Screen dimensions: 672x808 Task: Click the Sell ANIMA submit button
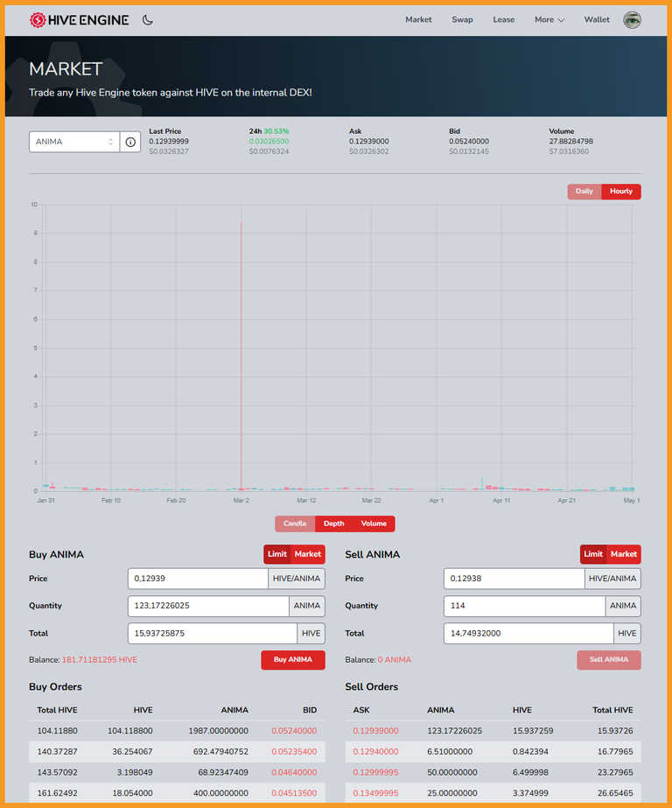point(609,659)
